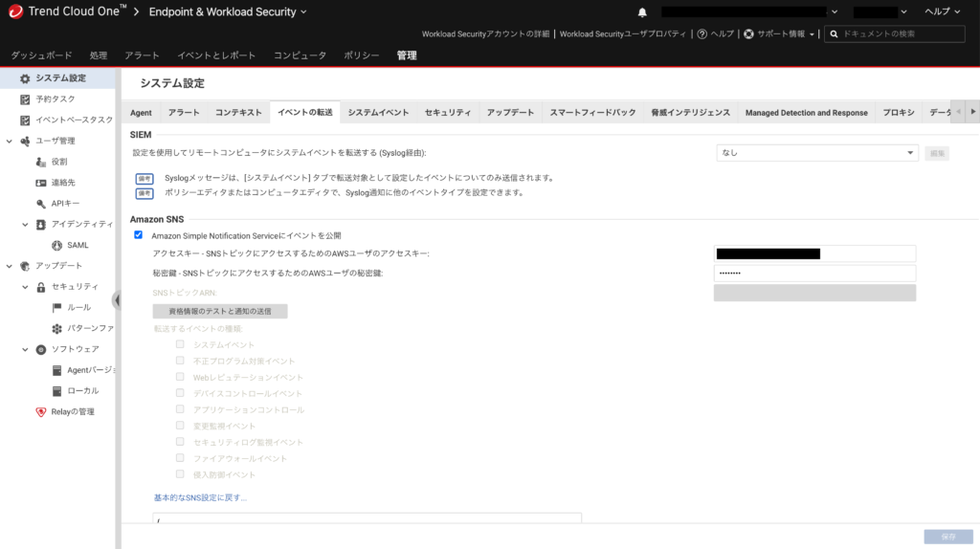Collapse the sidebar with the handle arrow
Image resolution: width=980 pixels, height=549 pixels.
117,300
